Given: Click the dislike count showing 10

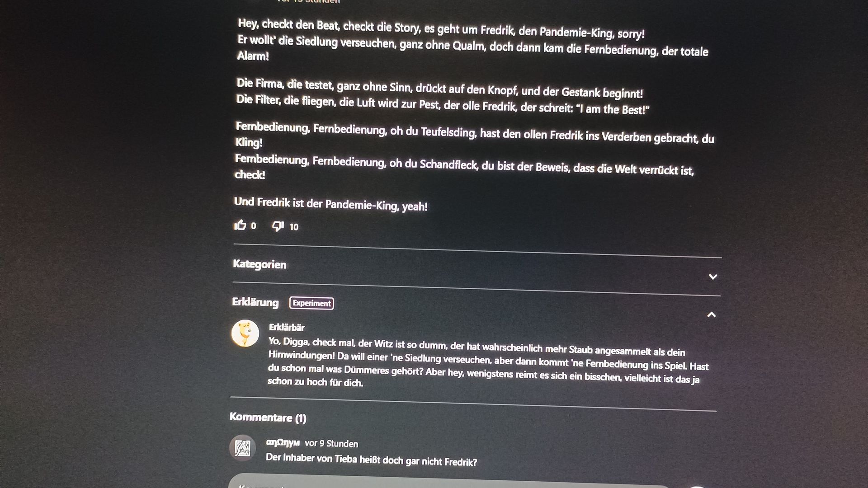Looking at the screenshot, I should [x=294, y=227].
